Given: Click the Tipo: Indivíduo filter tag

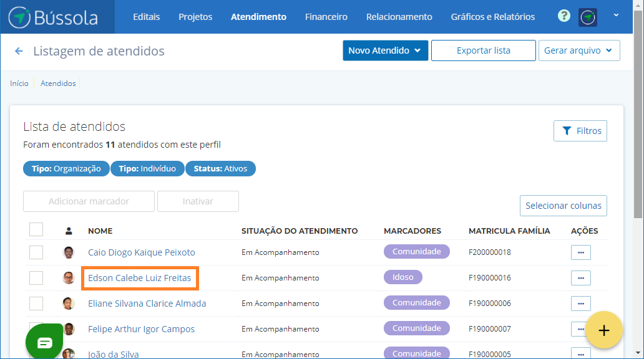Looking at the screenshot, I should click(x=147, y=169).
